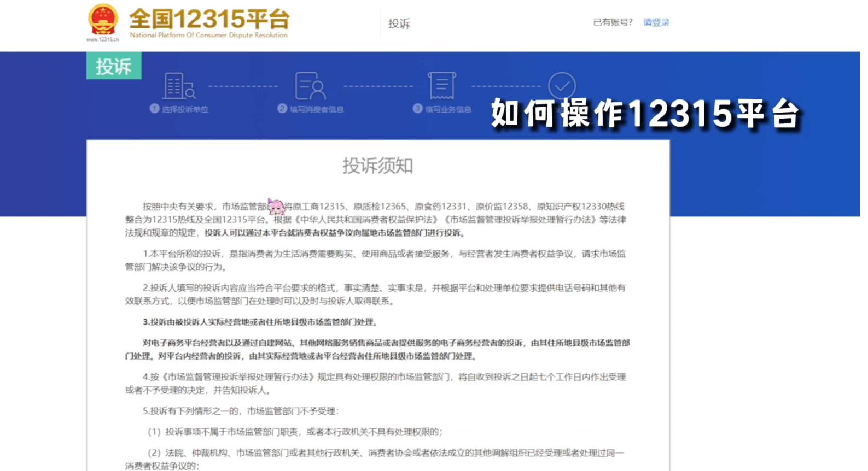
Task: Click the step 3 number badge
Action: tap(418, 109)
